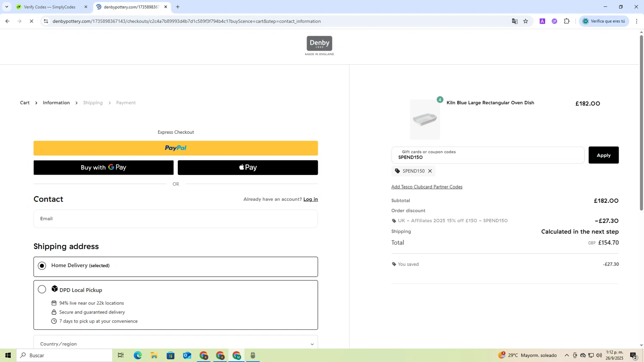Open the weather widget showing 29°C
Viewport: 644px width, 362px height.
(x=528, y=355)
